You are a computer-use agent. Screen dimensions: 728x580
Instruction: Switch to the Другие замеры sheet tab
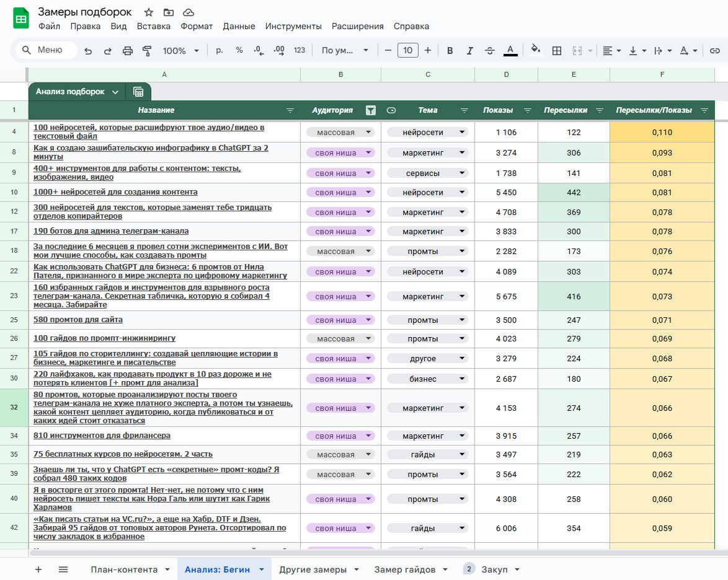pyautogui.click(x=313, y=569)
